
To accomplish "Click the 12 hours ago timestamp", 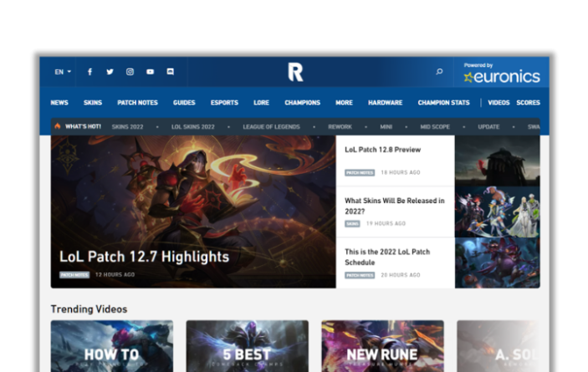I will point(115,275).
